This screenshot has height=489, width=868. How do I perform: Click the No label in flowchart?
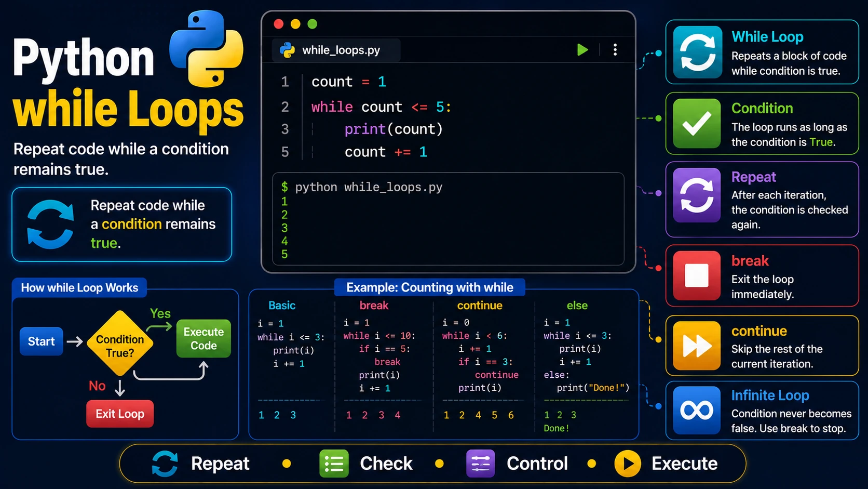coord(97,386)
